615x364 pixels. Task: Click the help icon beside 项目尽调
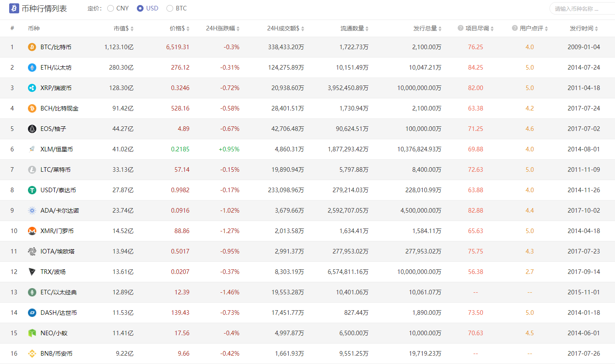[461, 28]
